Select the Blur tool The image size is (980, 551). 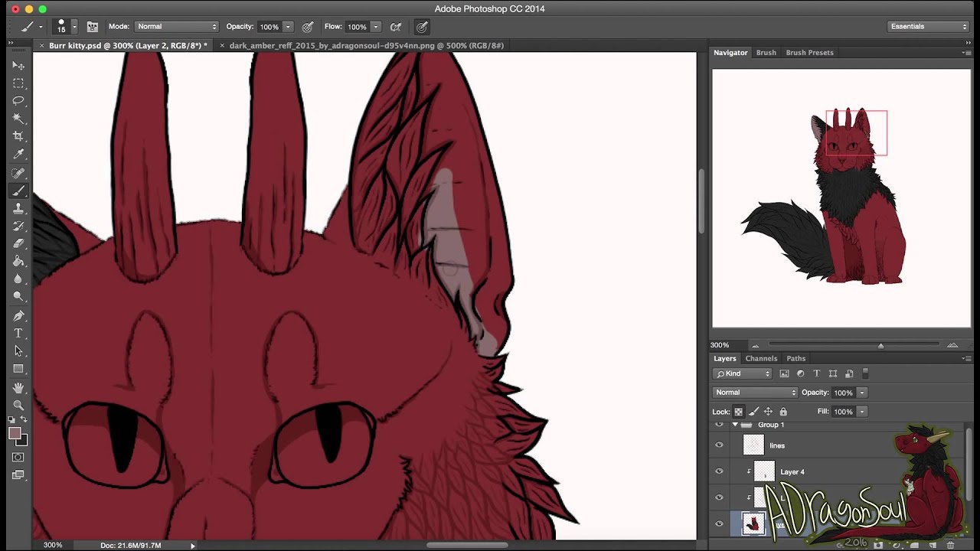(18, 279)
